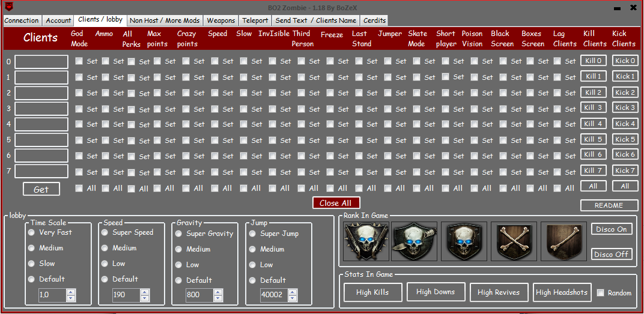Image resolution: width=644 pixels, height=314 pixels.
Task: Select Low gravity radio button
Action: pos(178,265)
